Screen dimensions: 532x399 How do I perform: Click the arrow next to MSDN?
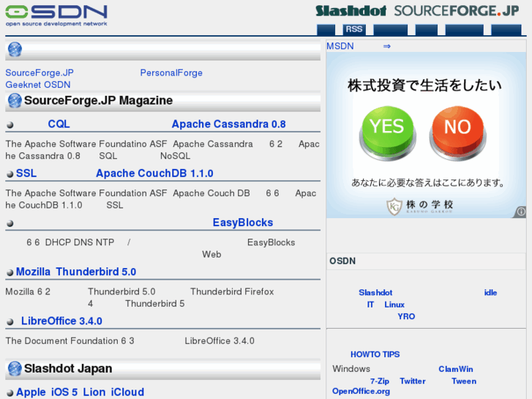pyautogui.click(x=387, y=46)
